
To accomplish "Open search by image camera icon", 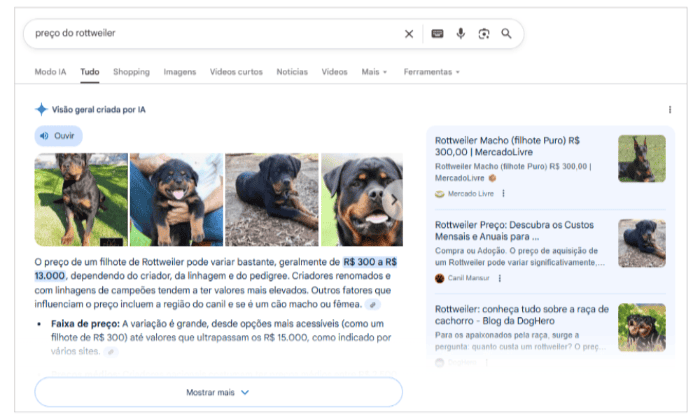I will (x=483, y=34).
